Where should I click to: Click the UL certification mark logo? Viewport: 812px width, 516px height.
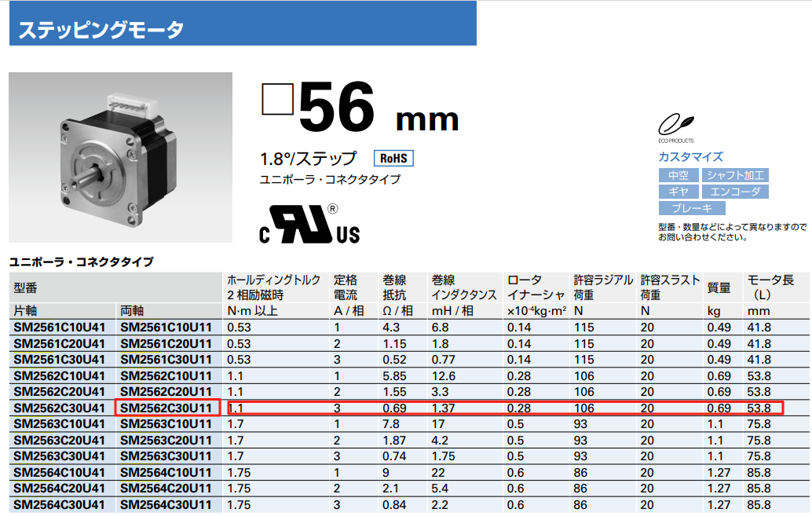pyautogui.click(x=309, y=225)
